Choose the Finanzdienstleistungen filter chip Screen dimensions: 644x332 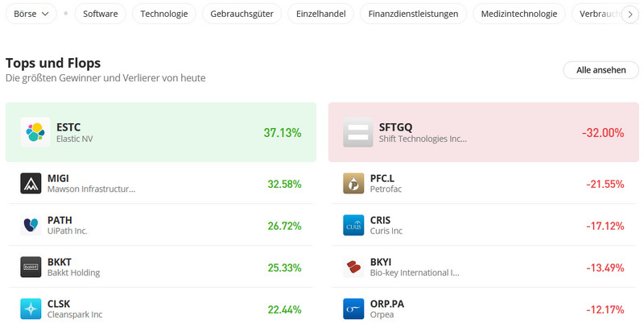click(x=413, y=14)
